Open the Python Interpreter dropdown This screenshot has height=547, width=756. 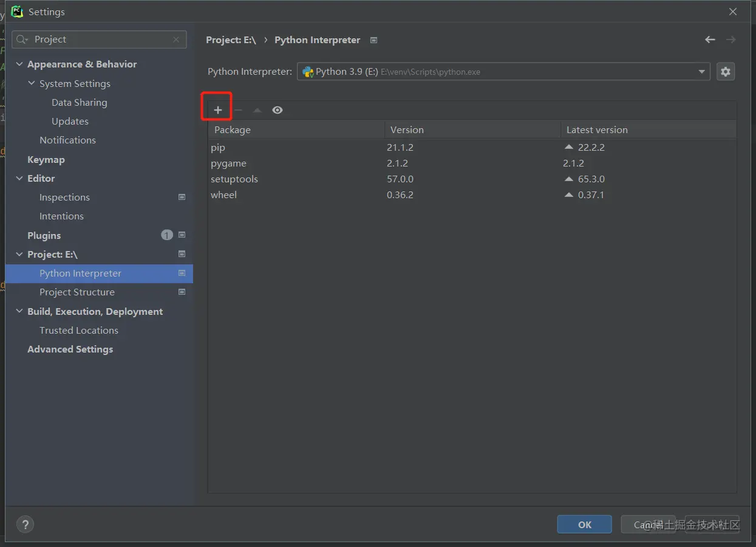[x=503, y=72]
